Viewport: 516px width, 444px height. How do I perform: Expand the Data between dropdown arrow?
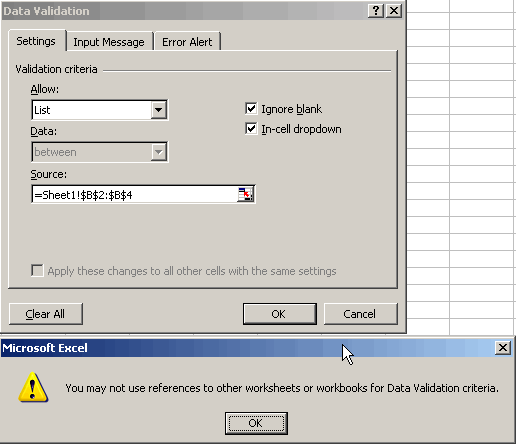point(158,152)
